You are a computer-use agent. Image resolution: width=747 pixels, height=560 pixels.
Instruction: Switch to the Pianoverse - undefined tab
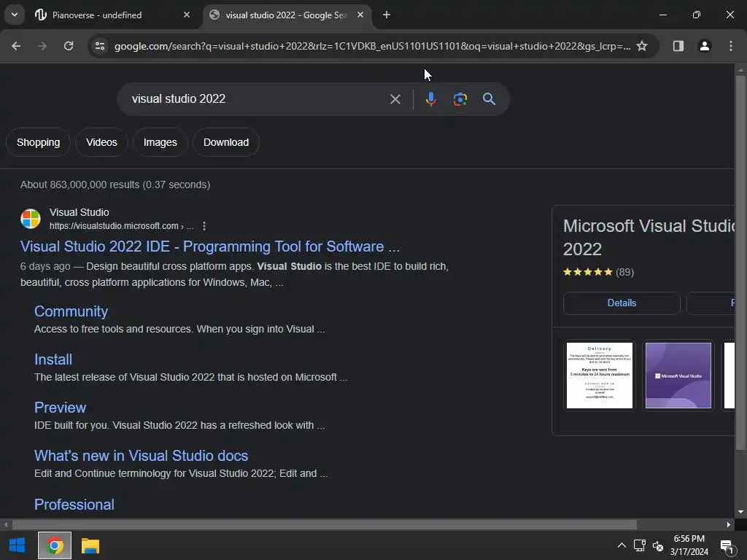coord(113,15)
